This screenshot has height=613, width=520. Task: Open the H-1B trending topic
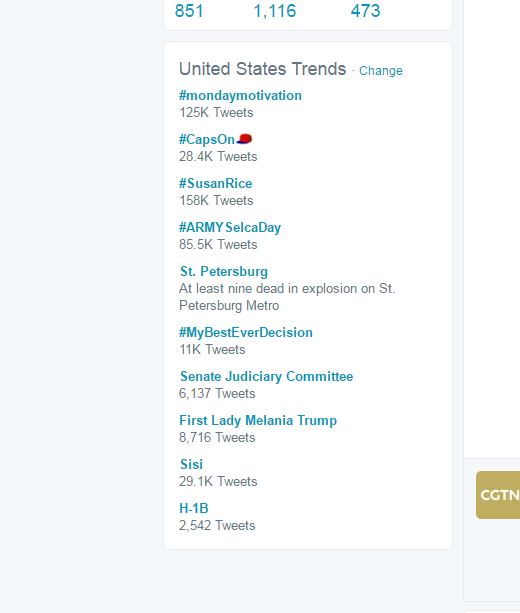(x=194, y=508)
